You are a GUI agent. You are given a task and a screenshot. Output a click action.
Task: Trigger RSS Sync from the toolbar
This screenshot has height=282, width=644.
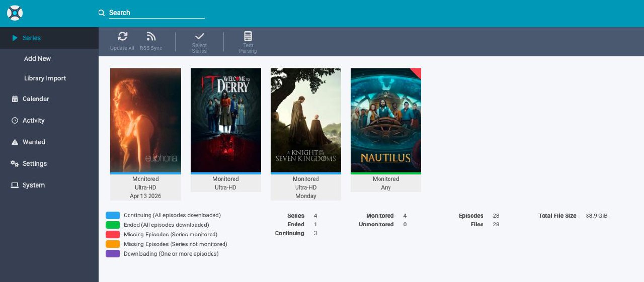coord(151,37)
